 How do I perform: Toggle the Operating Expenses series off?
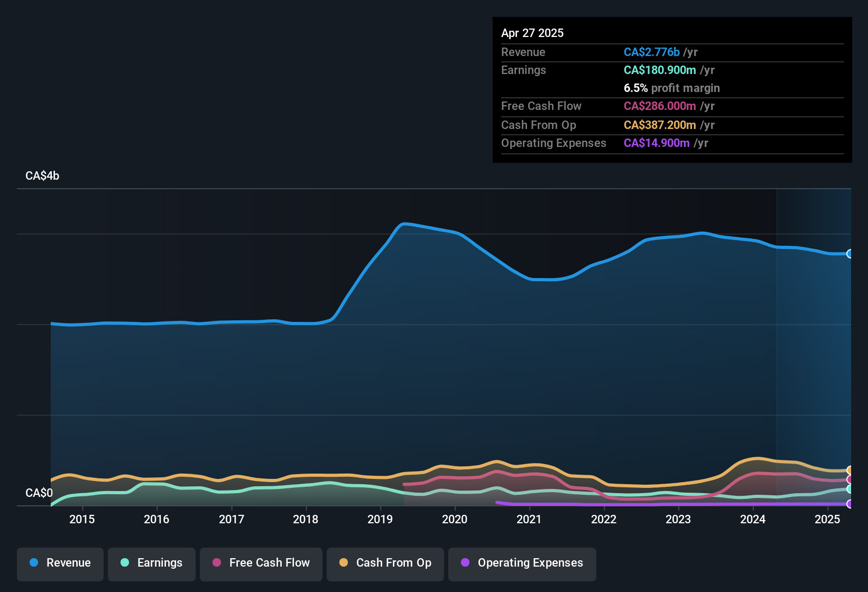pyautogui.click(x=522, y=563)
